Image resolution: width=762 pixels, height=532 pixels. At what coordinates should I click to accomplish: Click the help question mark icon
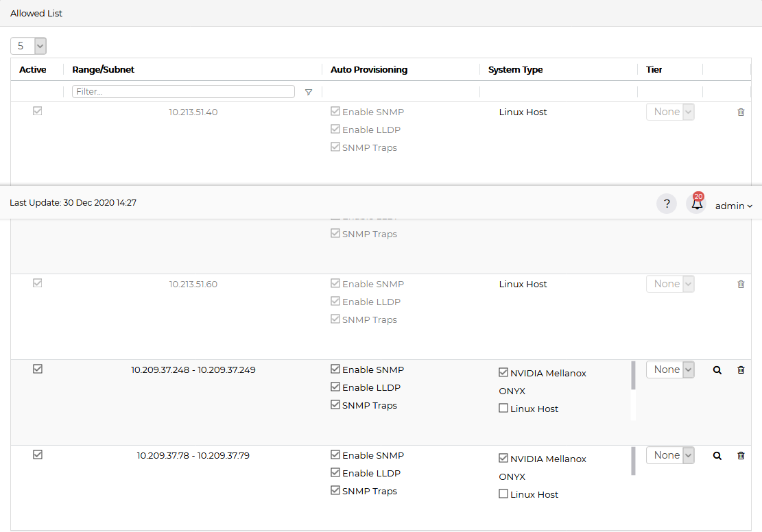pos(666,204)
